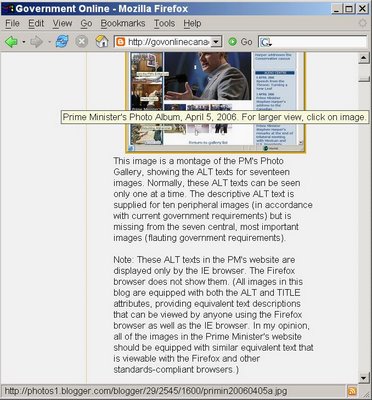Click the PM's Photo Album montage image

point(215,103)
